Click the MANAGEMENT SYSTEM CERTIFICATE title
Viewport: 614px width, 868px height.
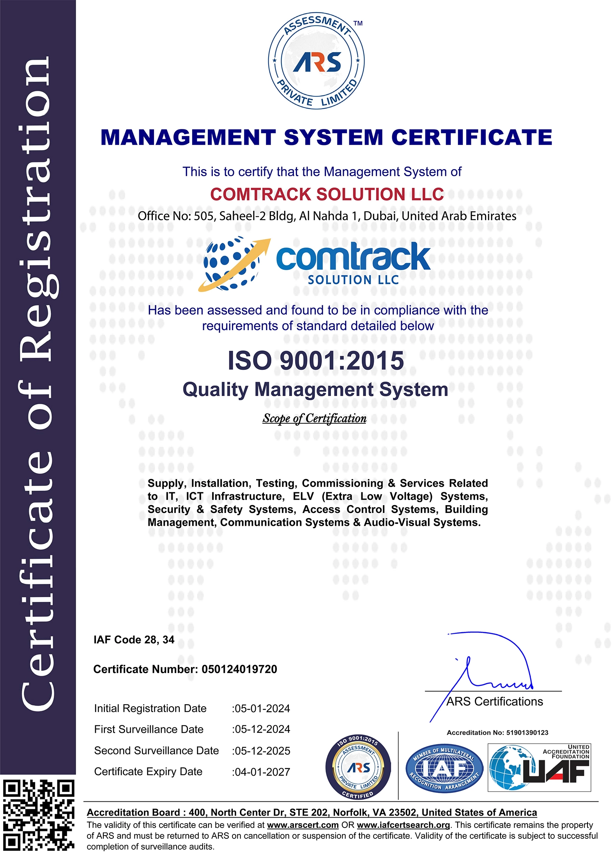tap(326, 137)
